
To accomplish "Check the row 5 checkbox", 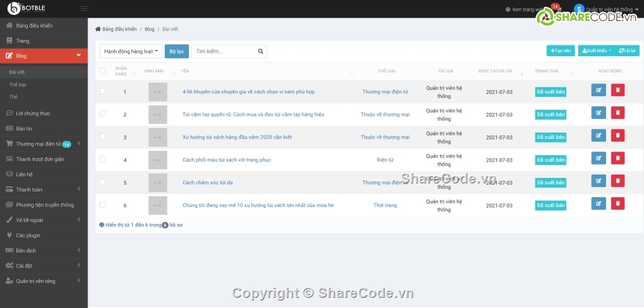I will [102, 181].
